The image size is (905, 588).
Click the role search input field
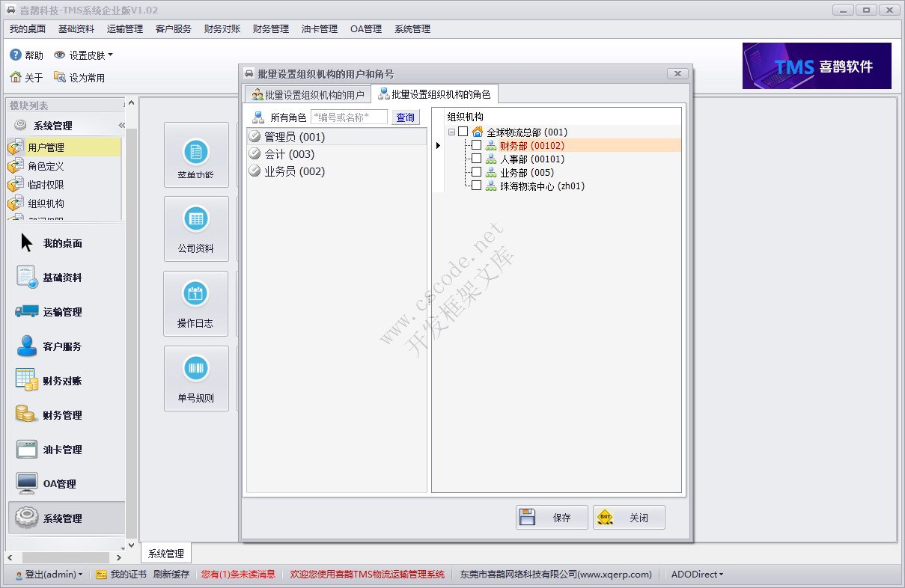click(349, 117)
